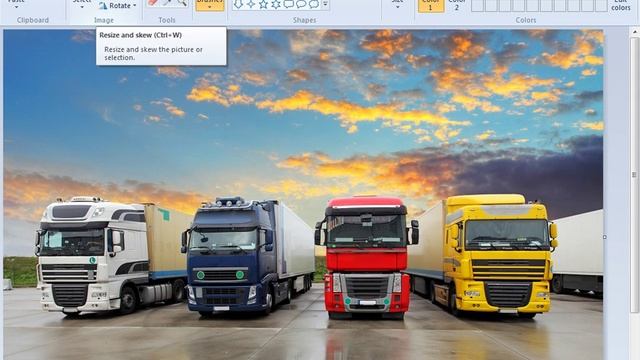
Task: Select the down arrow shape
Action: tap(238, 4)
